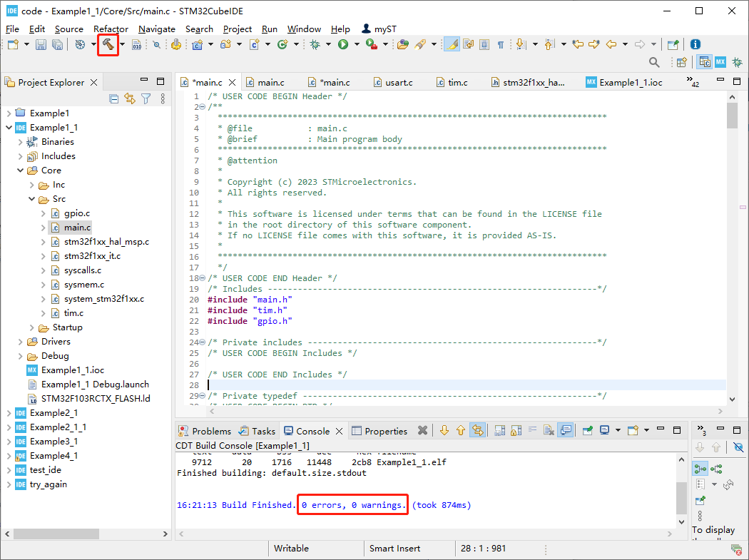The image size is (749, 560).
Task: Collapse the Example1_1 project node
Action: tap(9, 128)
